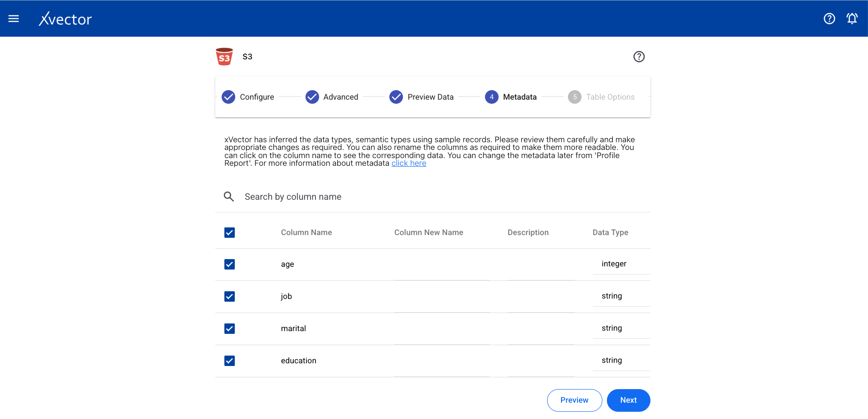Click the age column name

[x=287, y=265]
